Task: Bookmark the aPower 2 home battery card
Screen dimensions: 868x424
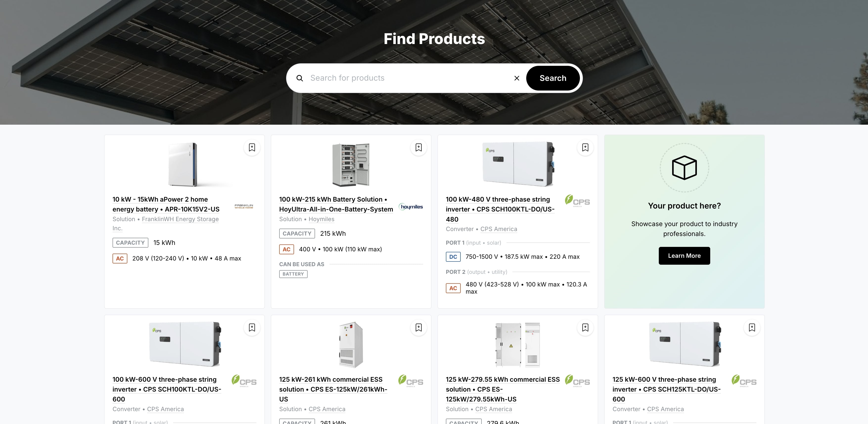Action: (x=252, y=148)
